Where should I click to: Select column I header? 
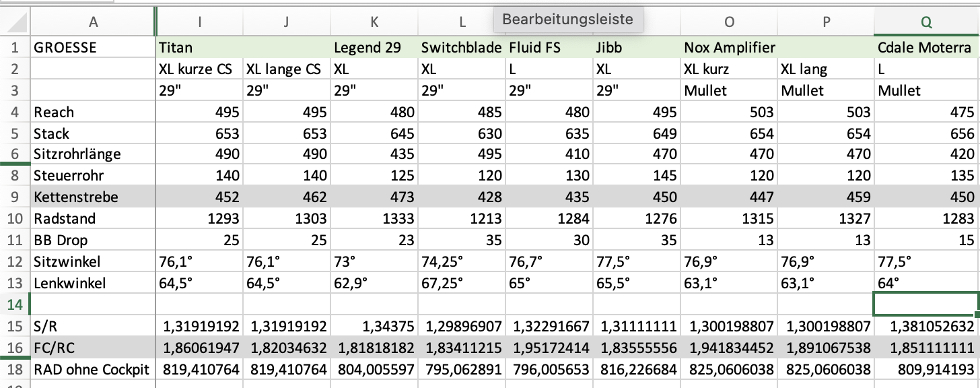(199, 22)
